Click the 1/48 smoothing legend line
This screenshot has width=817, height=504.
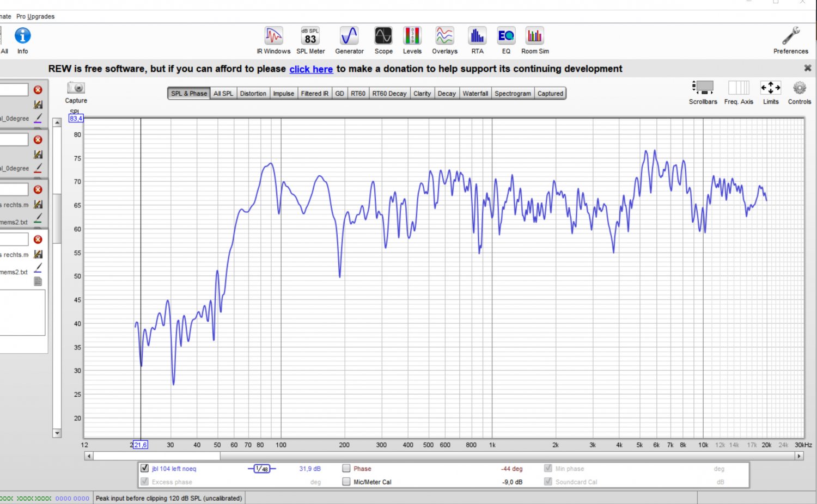(x=262, y=469)
